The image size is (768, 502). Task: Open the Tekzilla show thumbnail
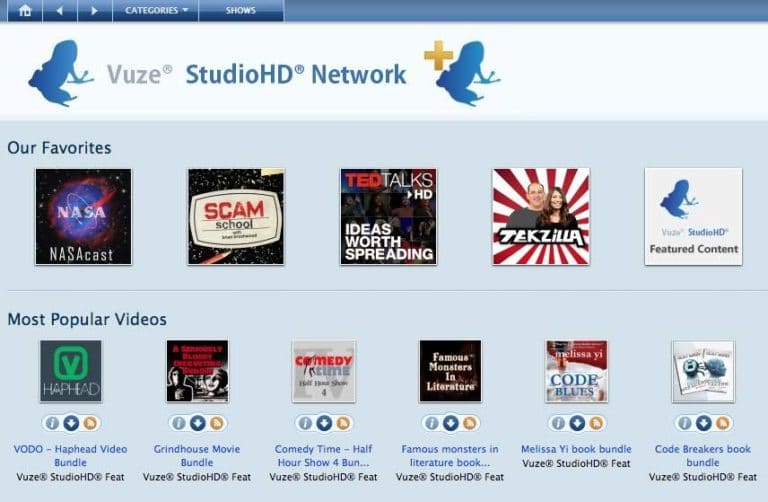click(x=540, y=216)
